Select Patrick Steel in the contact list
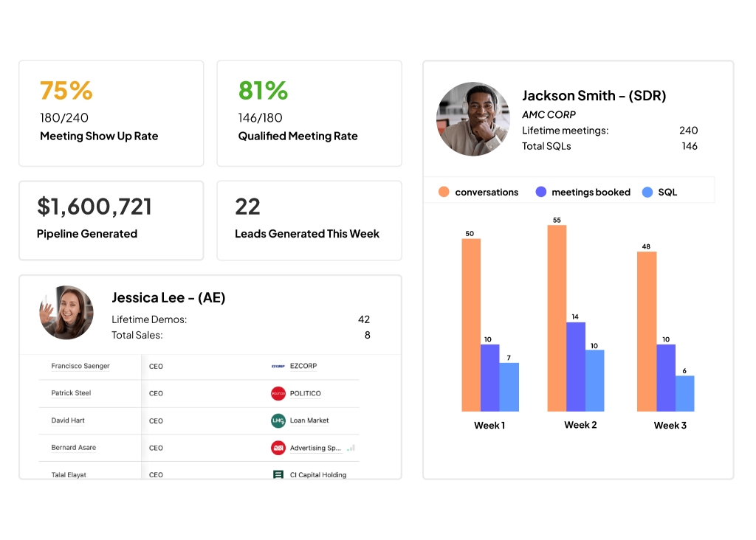The width and height of the screenshot is (756, 540). click(x=71, y=393)
